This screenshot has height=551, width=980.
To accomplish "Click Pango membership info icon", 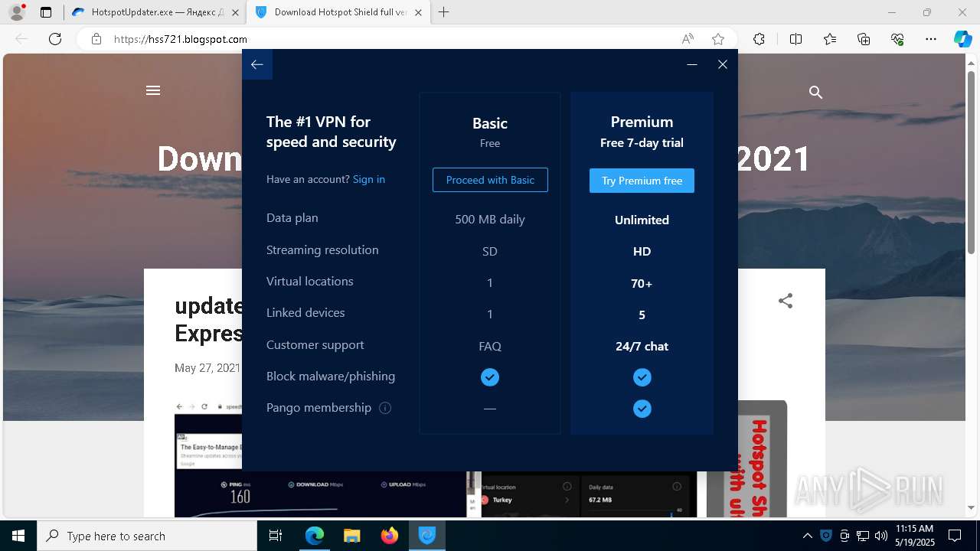I will (385, 408).
